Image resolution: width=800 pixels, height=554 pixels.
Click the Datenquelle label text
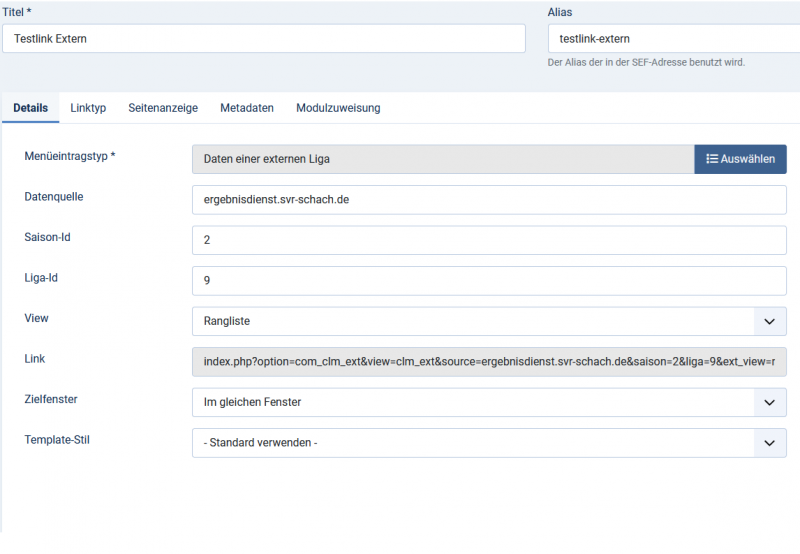click(x=54, y=197)
